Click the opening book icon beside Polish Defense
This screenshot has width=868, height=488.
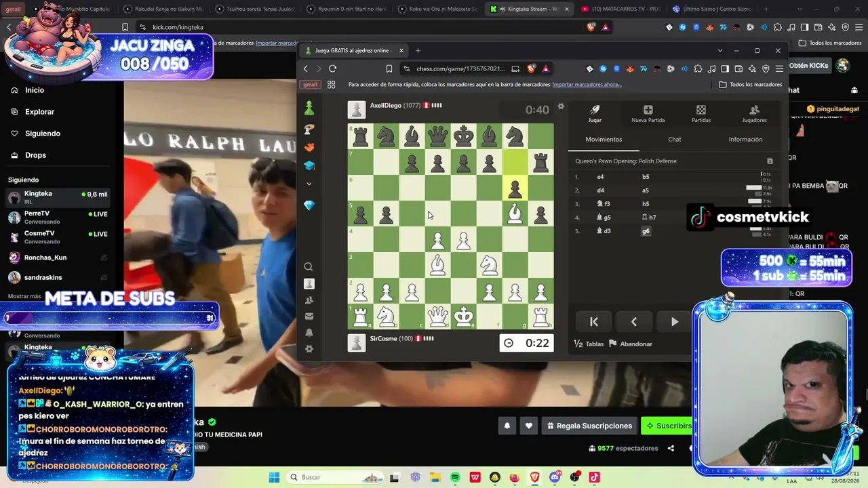click(770, 161)
